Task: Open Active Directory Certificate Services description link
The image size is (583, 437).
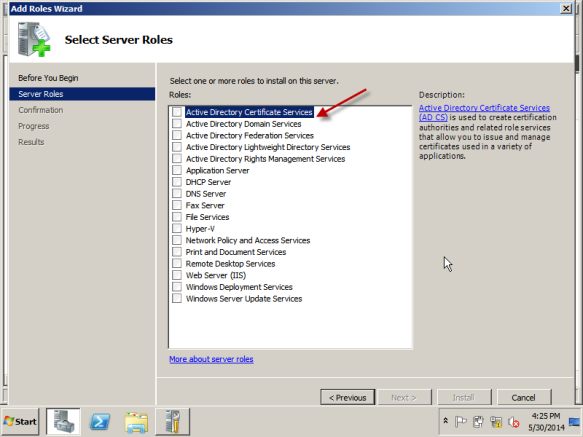Action: pyautogui.click(x=484, y=112)
